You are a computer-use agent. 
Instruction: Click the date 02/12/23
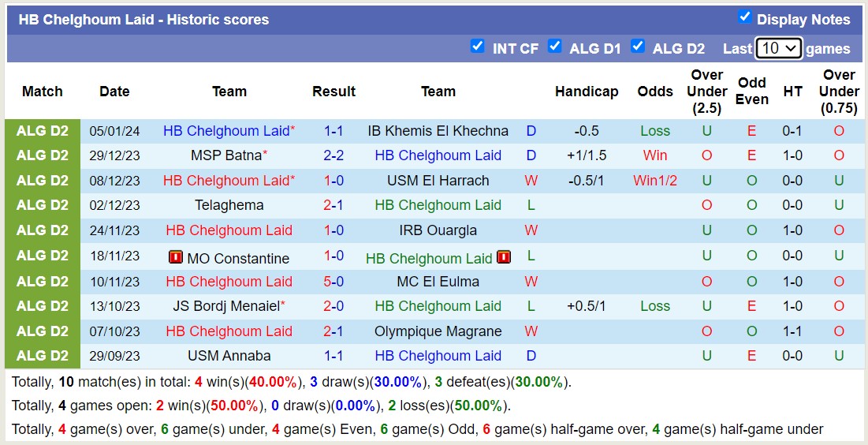tap(114, 205)
